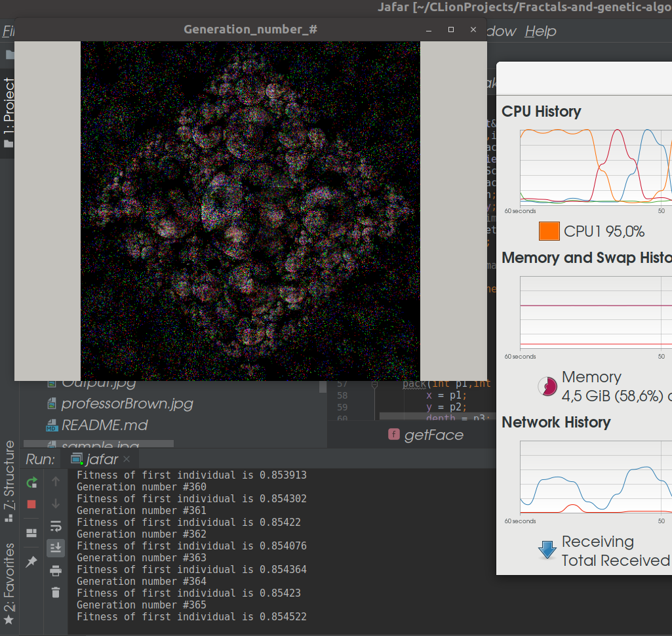Toggle scroll to end in console

56,547
